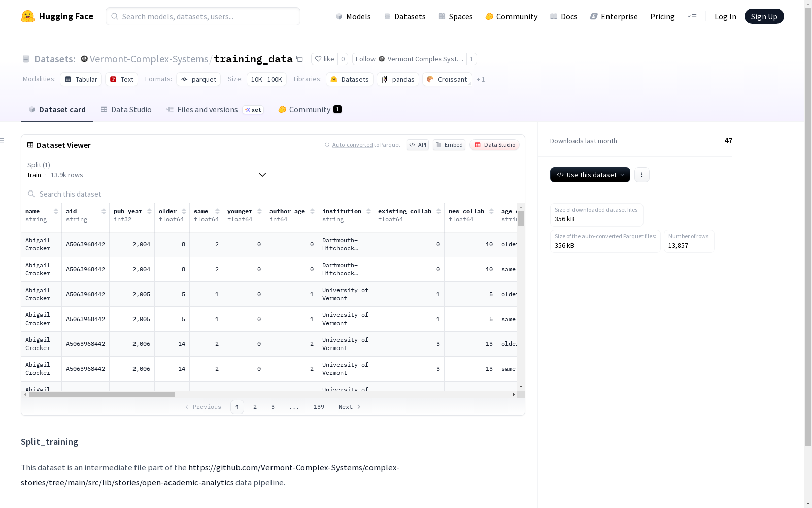
Task: Go to Spaces in the top navigation
Action: tap(455, 16)
